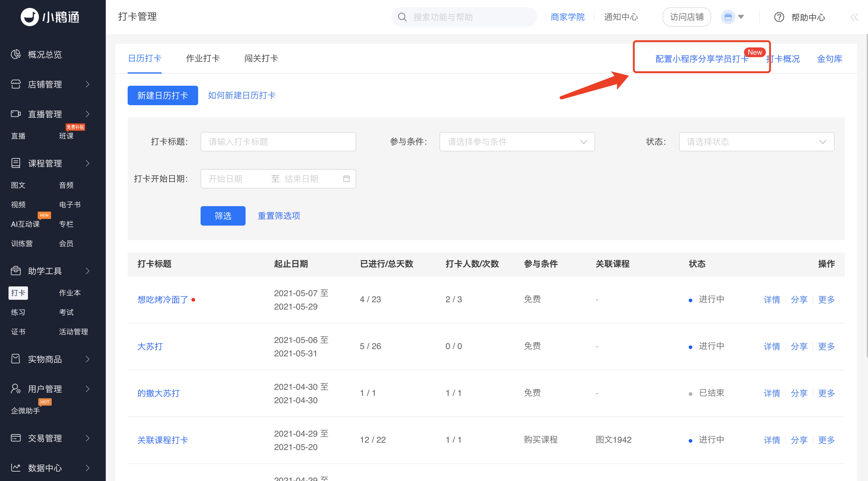This screenshot has height=481, width=868.
Task: Expand 课程管理 menu arrow
Action: [88, 163]
